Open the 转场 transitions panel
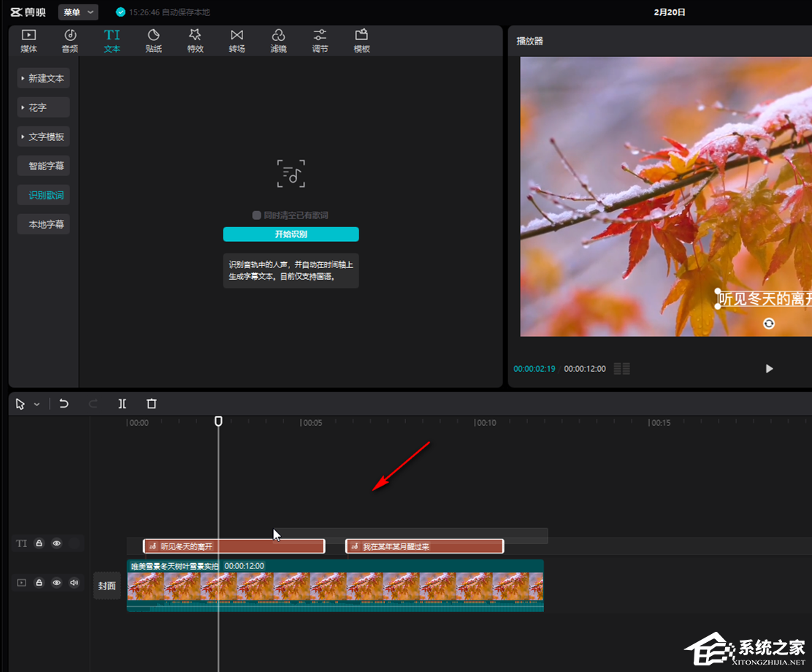812x672 pixels. pyautogui.click(x=237, y=41)
